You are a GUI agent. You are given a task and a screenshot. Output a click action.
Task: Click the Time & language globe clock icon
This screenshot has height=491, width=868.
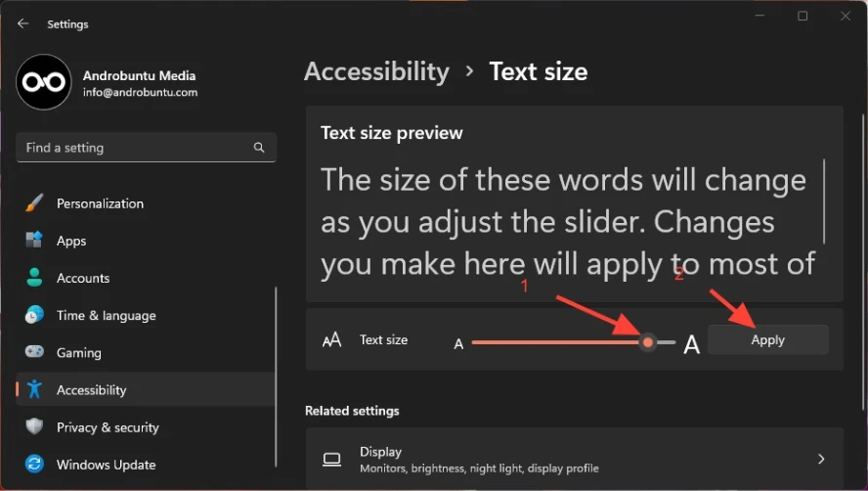click(x=34, y=315)
